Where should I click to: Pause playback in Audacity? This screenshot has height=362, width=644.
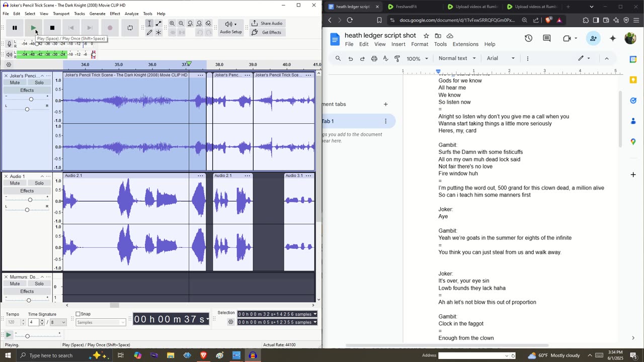click(x=15, y=28)
